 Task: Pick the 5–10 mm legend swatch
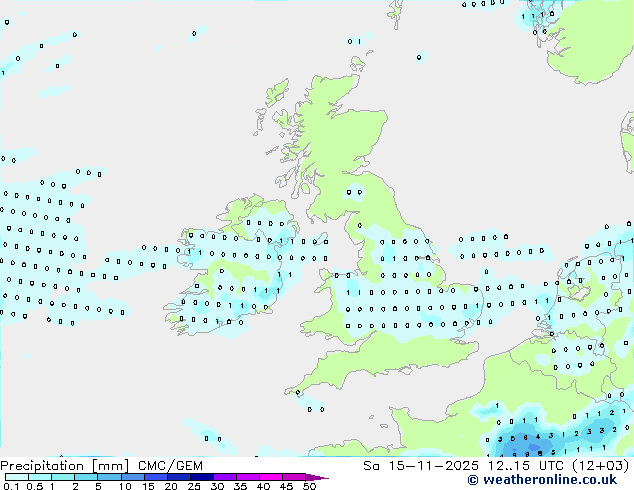point(109,477)
